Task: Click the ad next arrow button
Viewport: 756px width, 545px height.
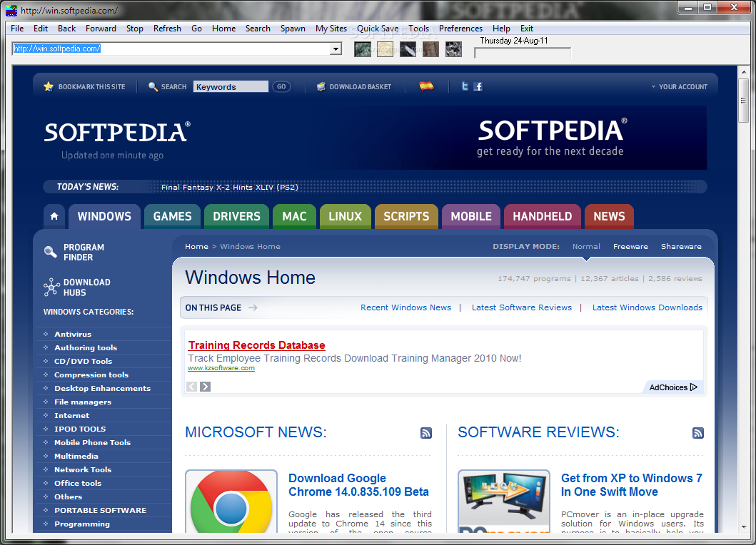Action: tap(206, 387)
